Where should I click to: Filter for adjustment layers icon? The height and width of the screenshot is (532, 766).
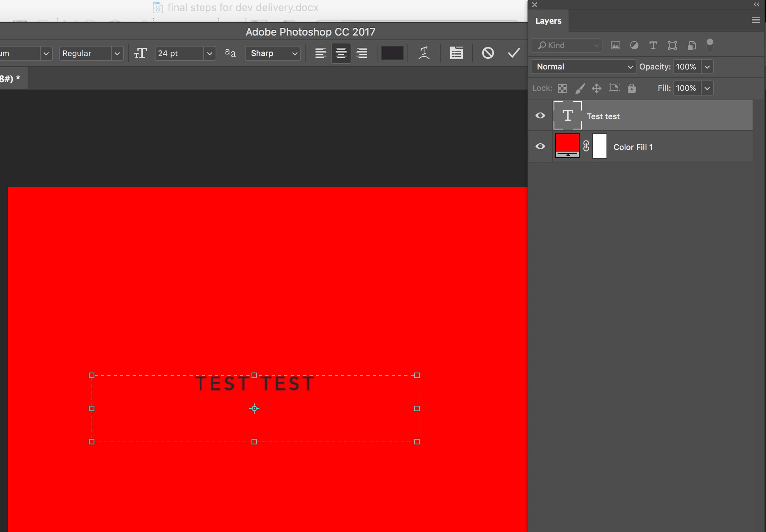634,45
